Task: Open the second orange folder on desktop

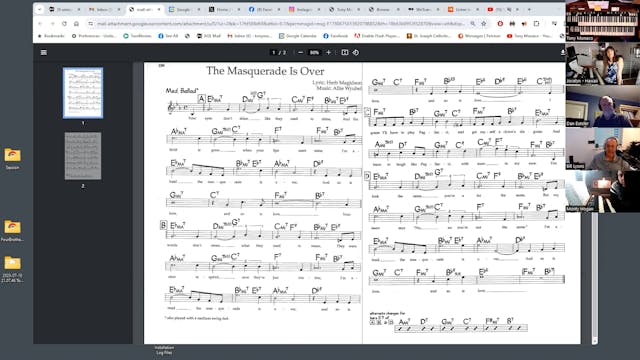Action: (x=12, y=231)
